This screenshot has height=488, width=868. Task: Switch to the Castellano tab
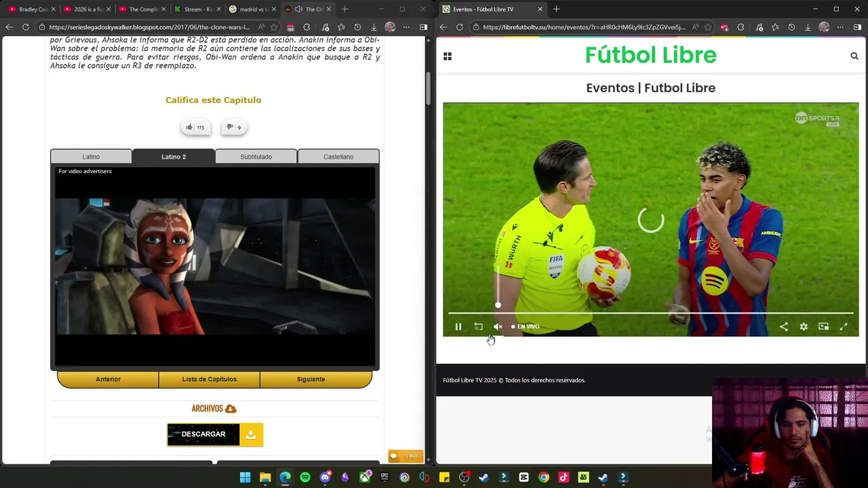(x=338, y=157)
